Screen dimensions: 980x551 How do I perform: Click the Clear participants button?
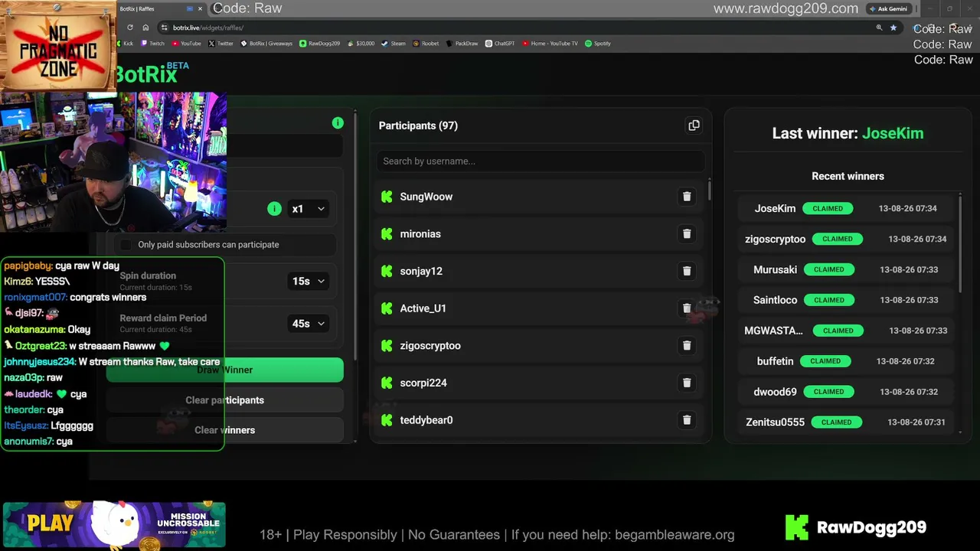click(225, 400)
